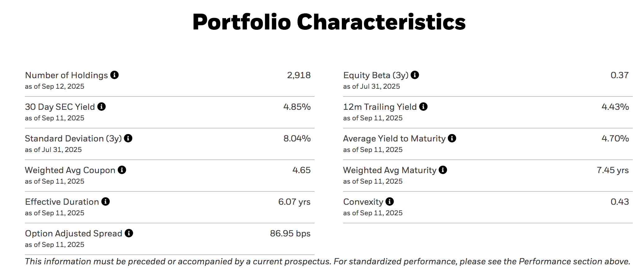644x273 pixels.
Task: Click the Effective Duration info icon
Action: 105,202
